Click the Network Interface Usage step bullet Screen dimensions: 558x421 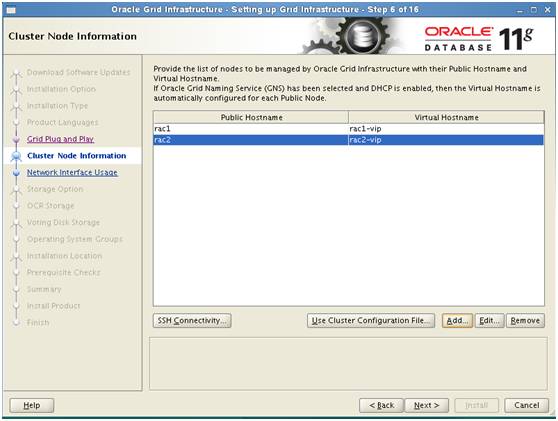tap(16, 173)
